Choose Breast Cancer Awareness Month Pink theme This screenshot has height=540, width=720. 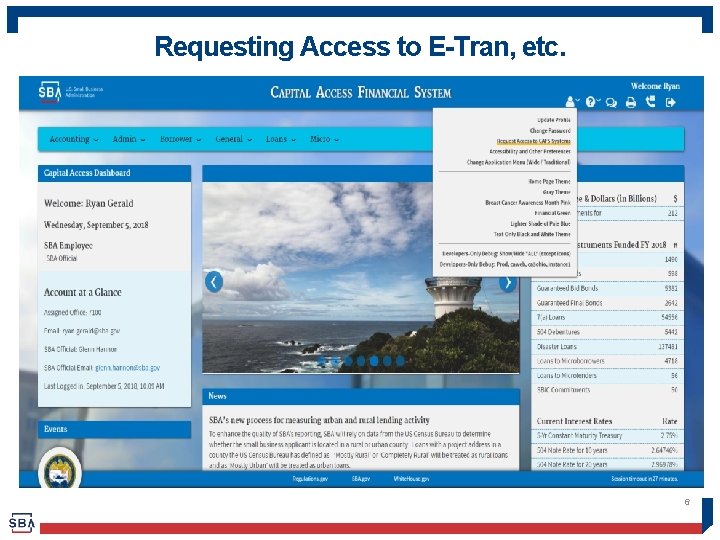point(528,202)
